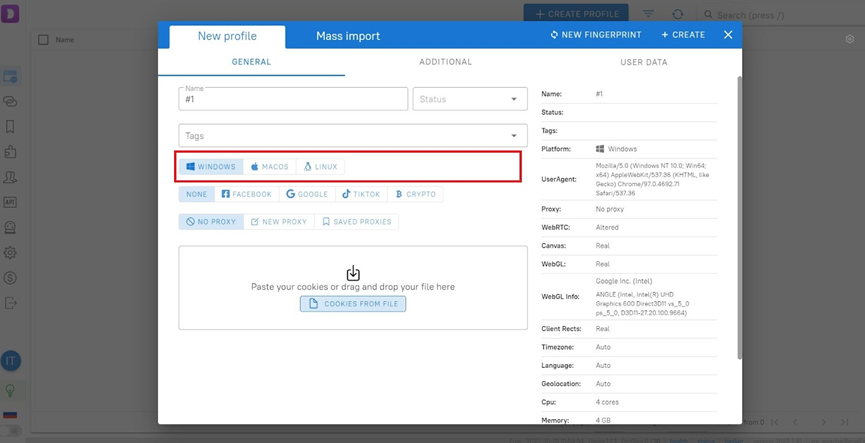The image size is (865, 443).
Task: Open the API sidebar icon
Action: [x=10, y=202]
